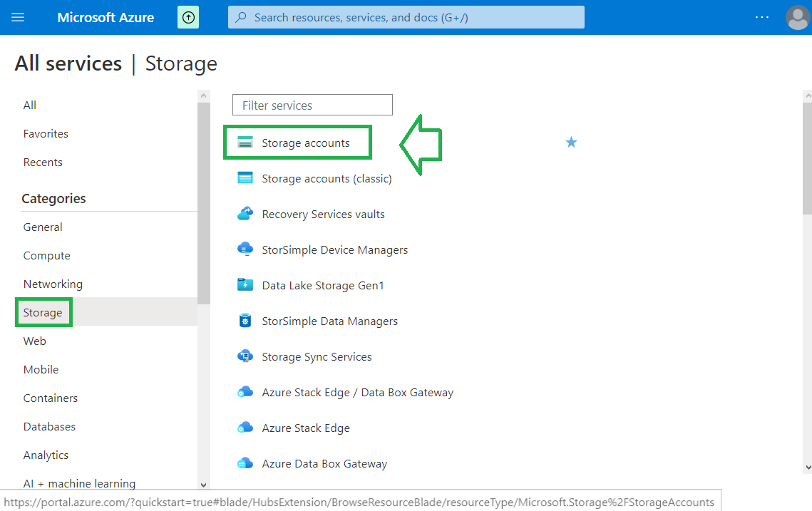The height and width of the screenshot is (511, 812).
Task: Select the Networking category
Action: [53, 284]
